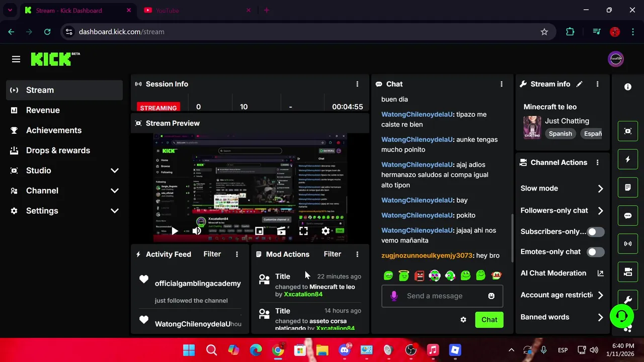Open Drops & rewards in the sidebar
Viewport: 644px width, 362px height.
(65, 150)
